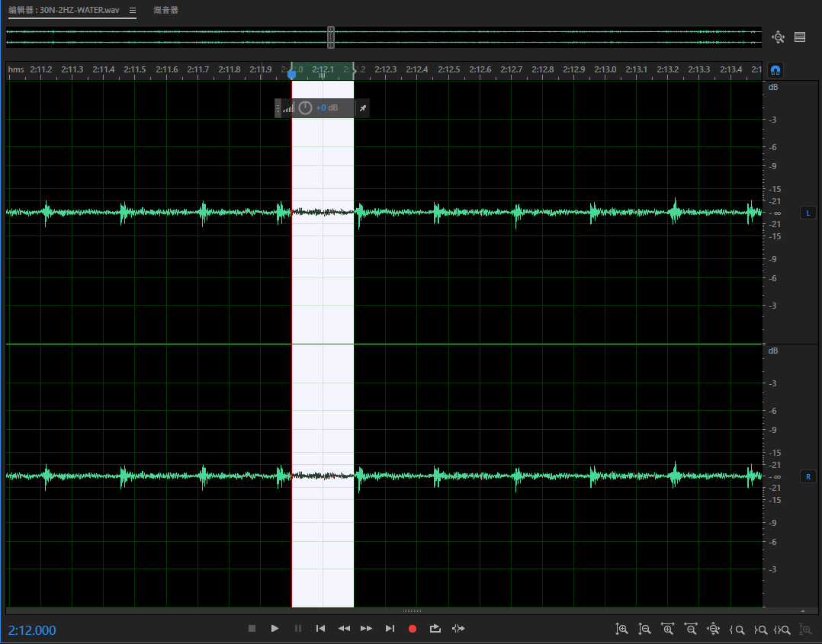Click the Fast Forward button

click(367, 629)
